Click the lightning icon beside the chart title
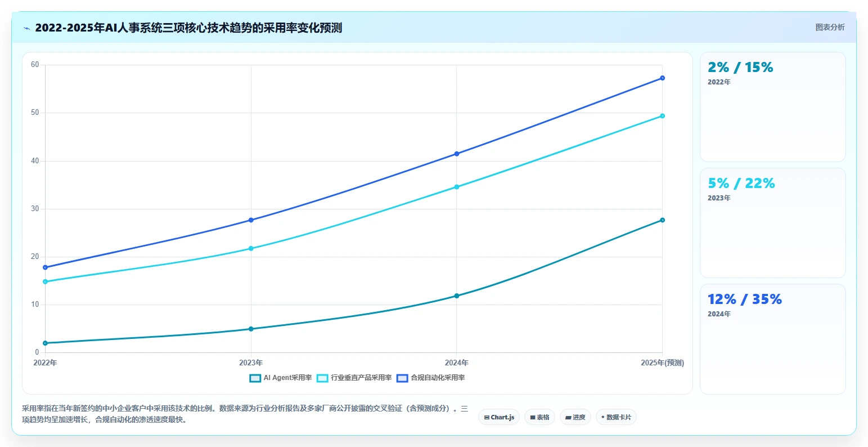 [27, 28]
